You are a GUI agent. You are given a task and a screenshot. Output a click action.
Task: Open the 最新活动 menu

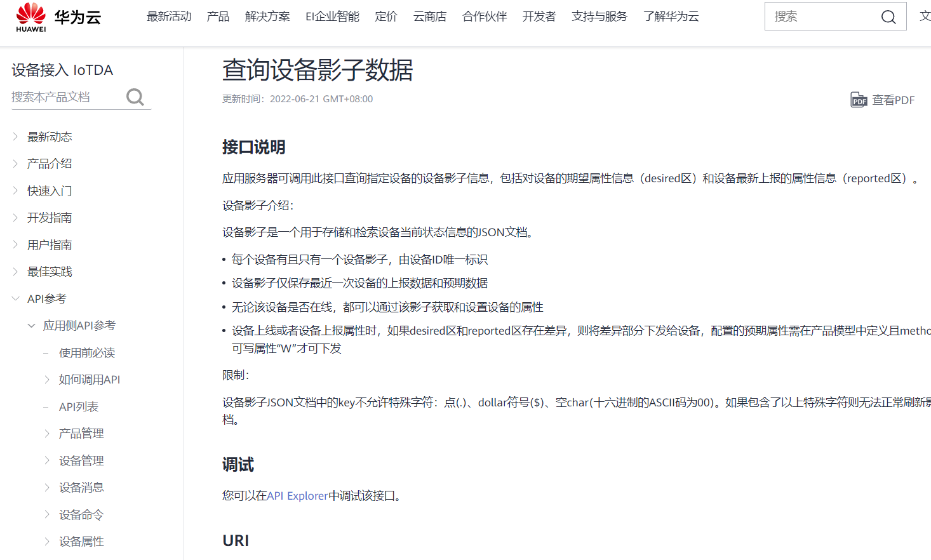(169, 17)
